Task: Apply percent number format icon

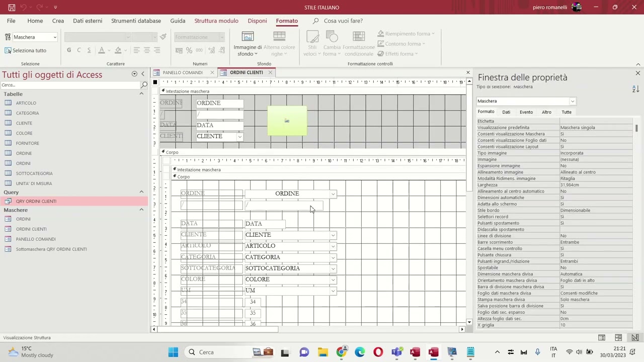Action: 189,50
